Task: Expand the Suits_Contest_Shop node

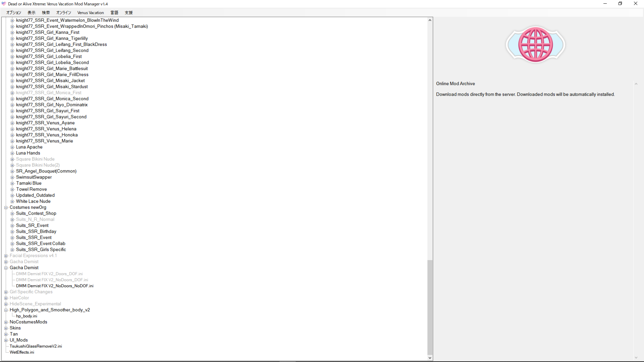Action: tap(12, 213)
